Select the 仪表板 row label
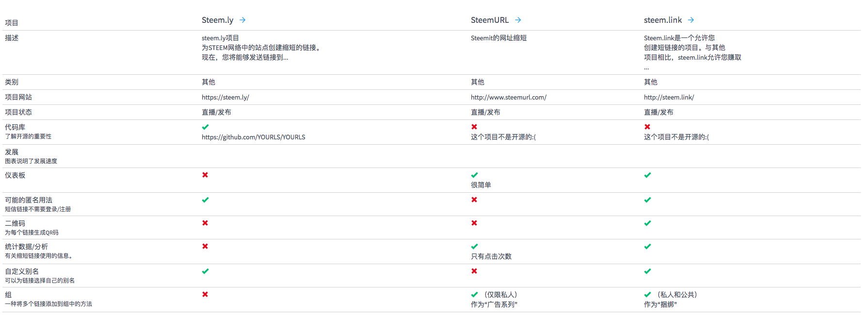Screen dimensions: 868x320 coord(15,175)
